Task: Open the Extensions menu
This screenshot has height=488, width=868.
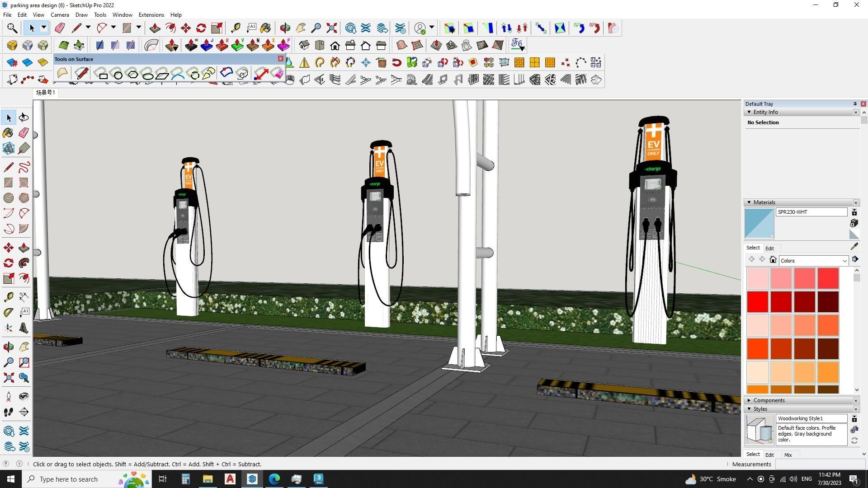Action: click(151, 15)
